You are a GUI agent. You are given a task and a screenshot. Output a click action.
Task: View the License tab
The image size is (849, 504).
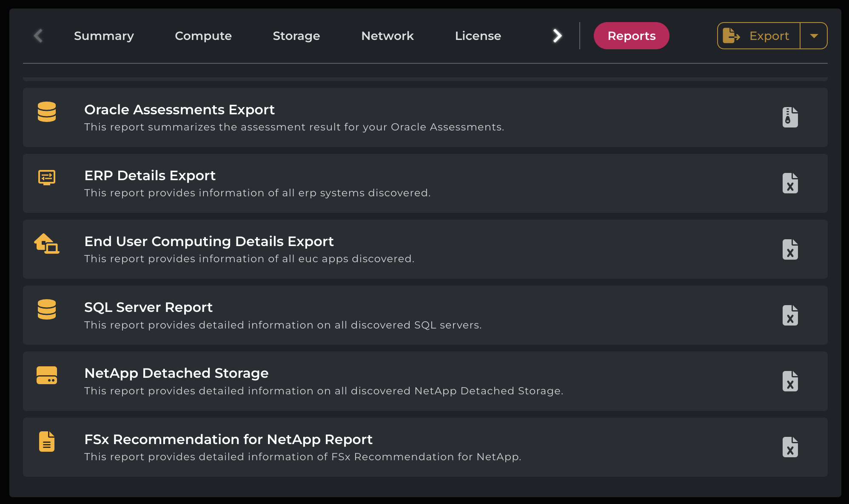(478, 36)
